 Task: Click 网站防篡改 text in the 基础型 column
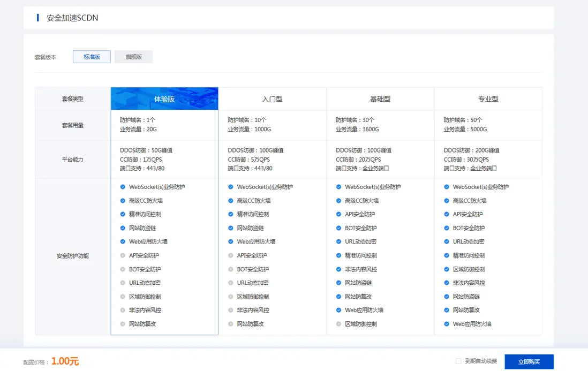pos(358,297)
